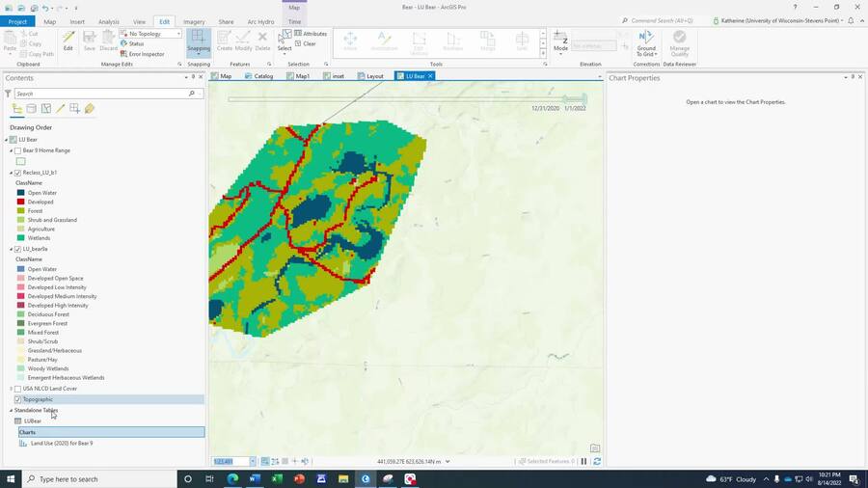The height and width of the screenshot is (488, 868).
Task: Toggle Topographic basemap visibility
Action: pos(17,399)
